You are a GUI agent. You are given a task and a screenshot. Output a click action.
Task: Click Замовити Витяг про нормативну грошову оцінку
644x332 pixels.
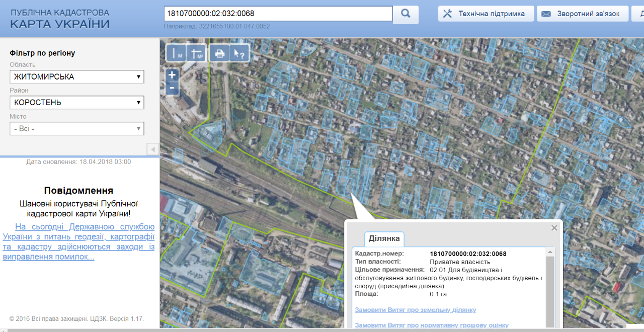coord(432,325)
